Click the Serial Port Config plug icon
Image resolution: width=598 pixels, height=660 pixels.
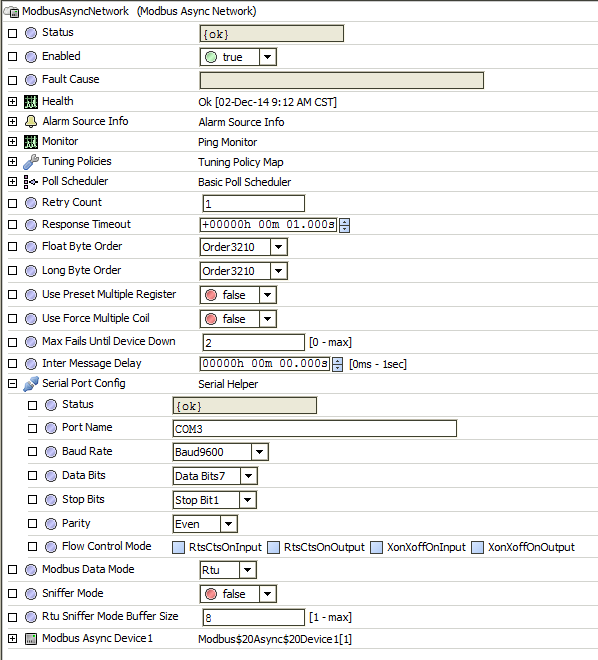click(31, 384)
